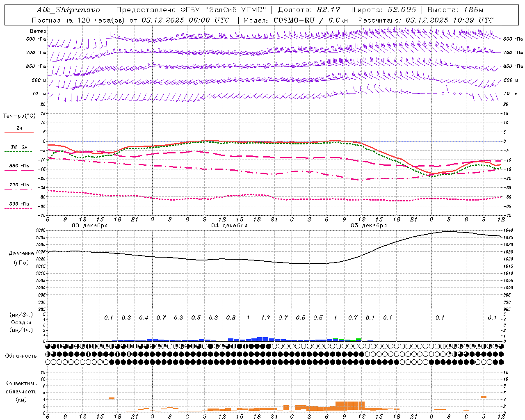Screen dimensions: 525x420
Task: Click the station name Alk_Shipunovo in the header
Action: [x=68, y=10]
